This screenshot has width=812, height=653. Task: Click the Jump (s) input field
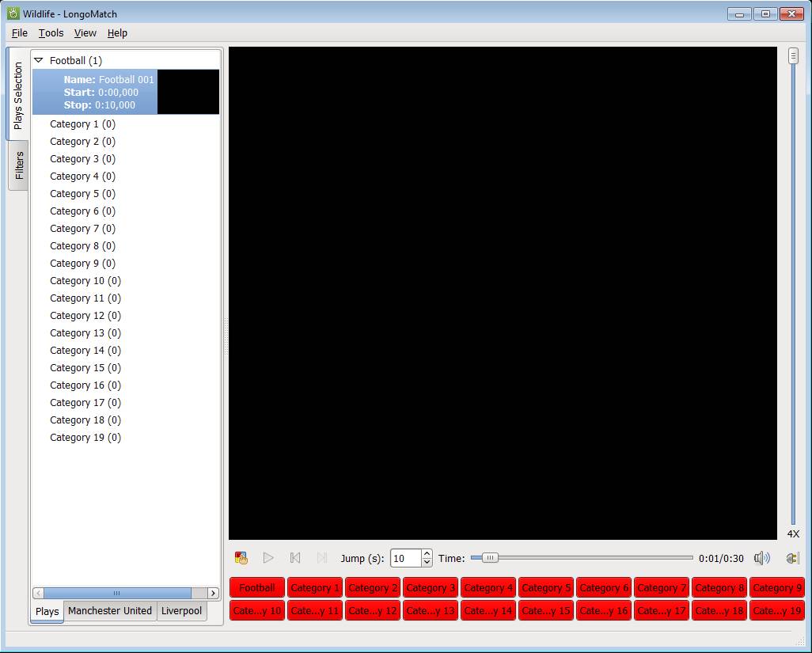pos(406,558)
